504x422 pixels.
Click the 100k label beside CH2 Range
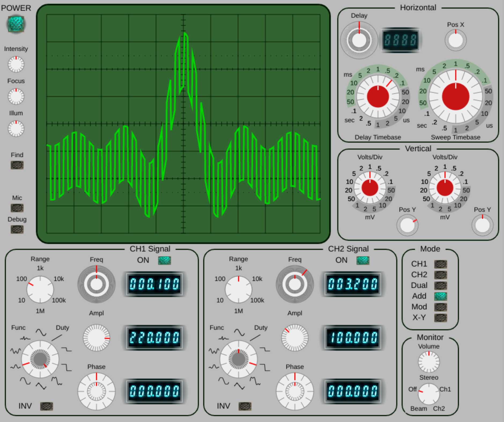(x=257, y=300)
